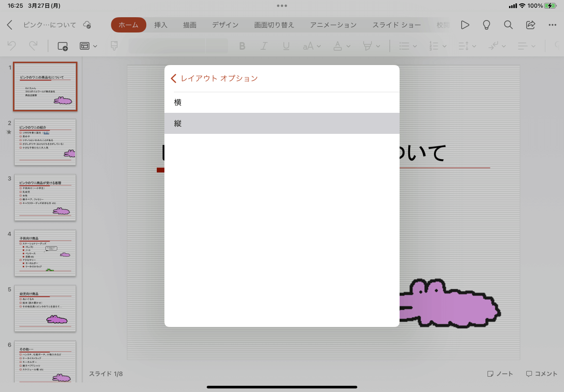This screenshot has height=392, width=564.
Task: Tap the share icon
Action: (x=530, y=25)
